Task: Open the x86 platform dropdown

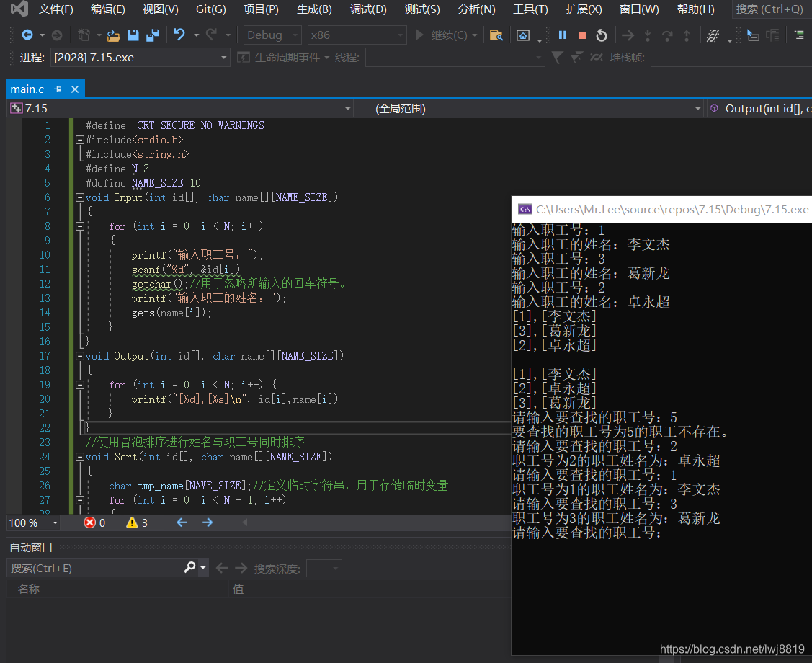Action: [x=357, y=35]
